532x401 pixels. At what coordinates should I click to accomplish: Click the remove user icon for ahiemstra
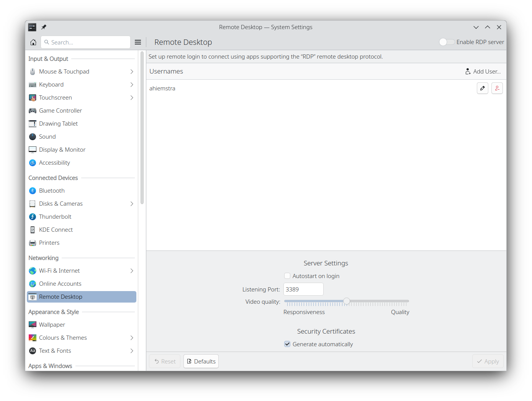[x=497, y=88]
